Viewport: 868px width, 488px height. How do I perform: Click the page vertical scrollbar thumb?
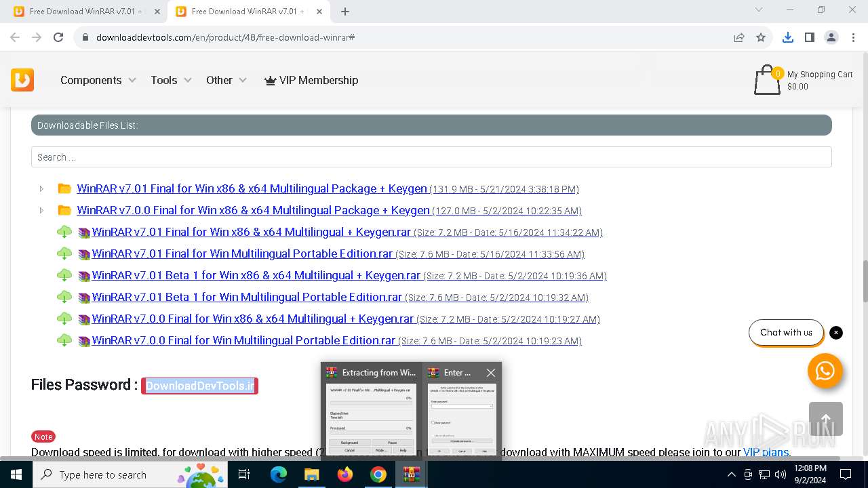click(864, 281)
